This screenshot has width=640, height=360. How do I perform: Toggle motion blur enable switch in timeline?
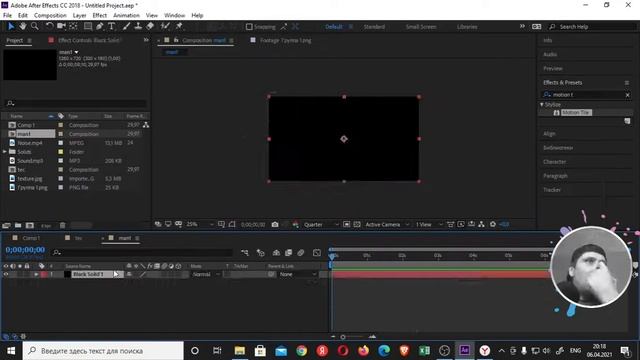tap(301, 253)
